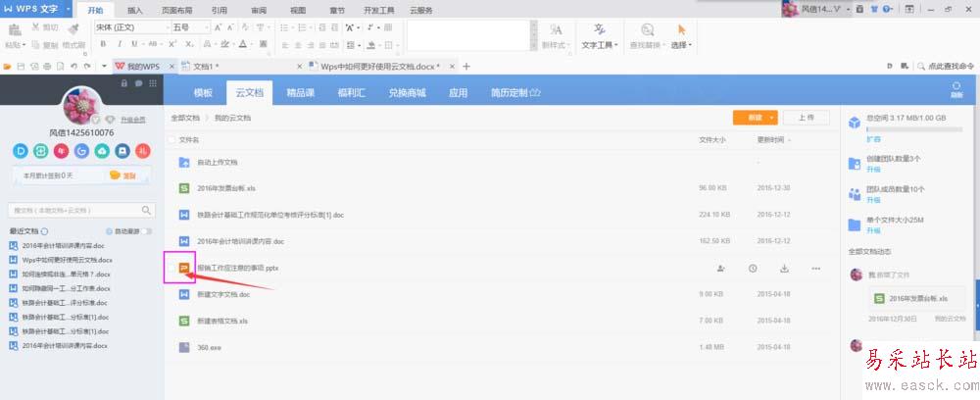This screenshot has height=400, width=980.
Task: Click the Format Painter brush icon
Action: (x=73, y=28)
